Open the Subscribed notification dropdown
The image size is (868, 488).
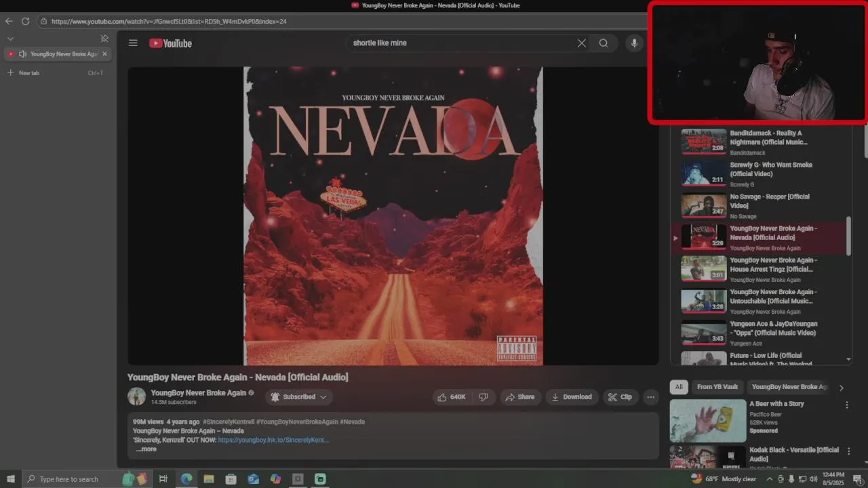pyautogui.click(x=298, y=397)
